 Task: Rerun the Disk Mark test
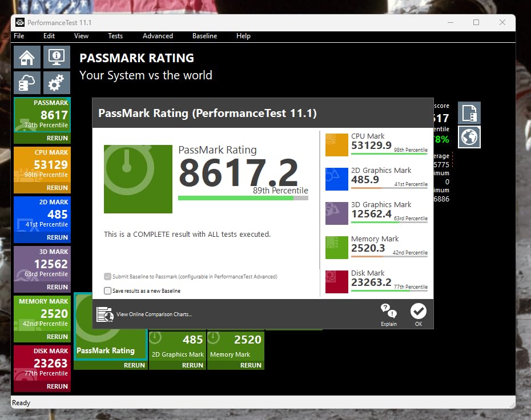point(57,386)
